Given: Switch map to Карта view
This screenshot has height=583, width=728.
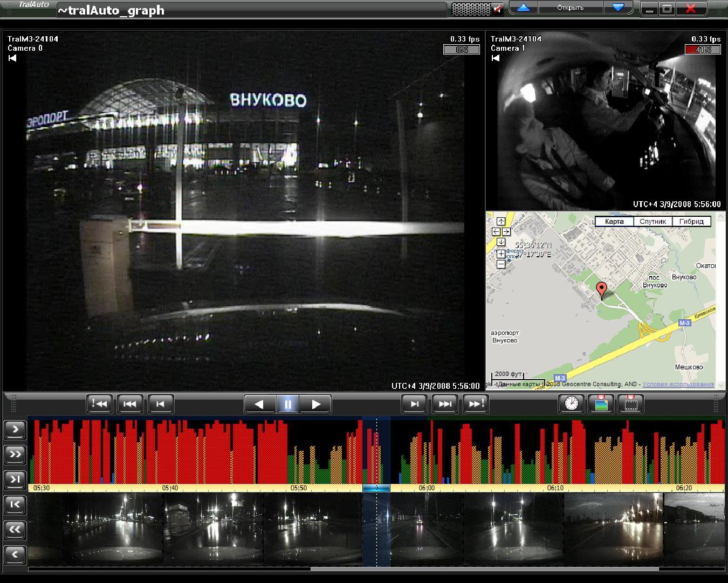Looking at the screenshot, I should 614,222.
